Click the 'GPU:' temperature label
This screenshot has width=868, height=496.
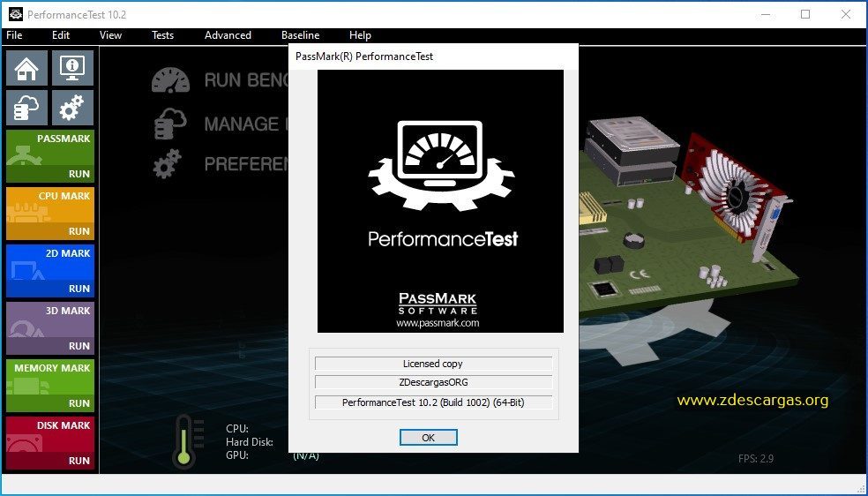pyautogui.click(x=237, y=455)
